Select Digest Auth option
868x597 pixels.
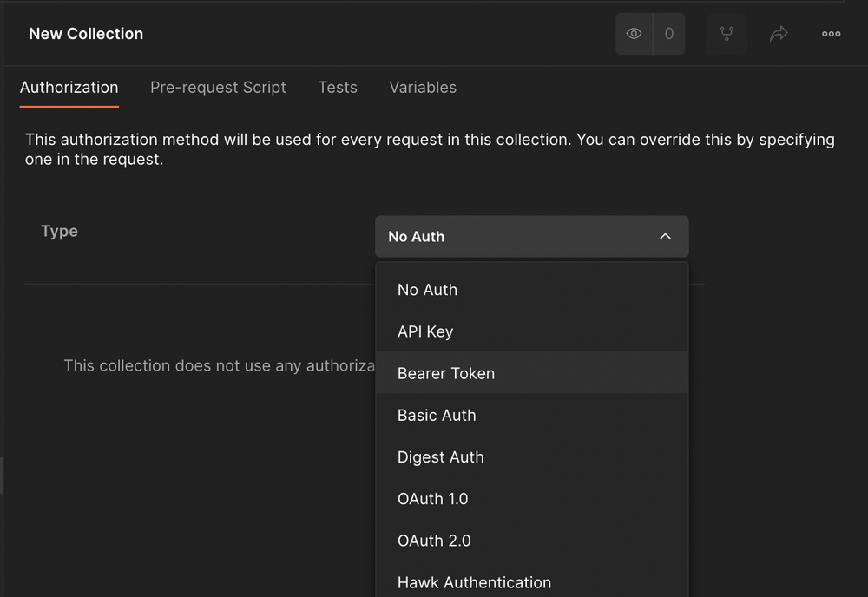pyautogui.click(x=440, y=457)
